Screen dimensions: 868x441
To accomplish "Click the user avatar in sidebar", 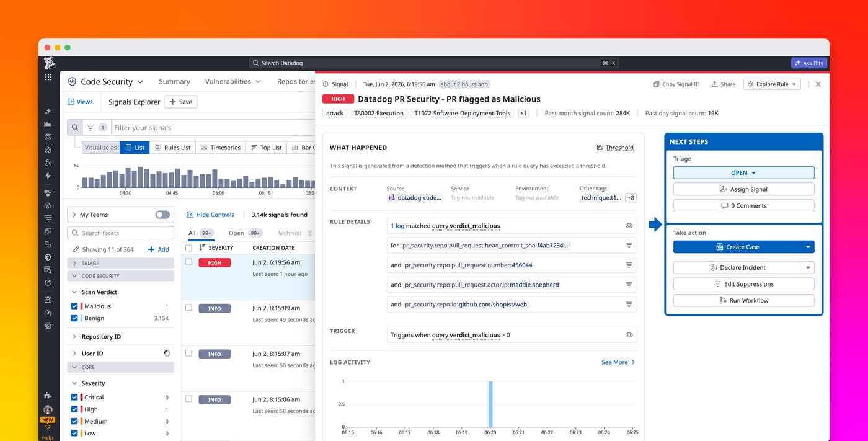I will pos(48,410).
